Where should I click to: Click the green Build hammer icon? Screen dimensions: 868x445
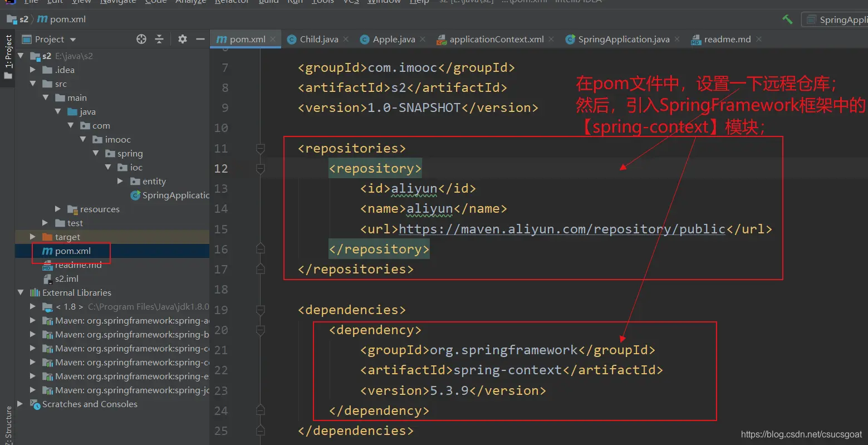(787, 19)
